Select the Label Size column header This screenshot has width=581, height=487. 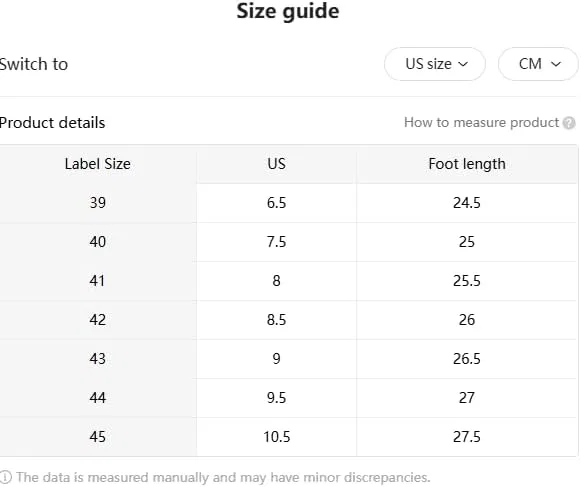click(x=97, y=164)
